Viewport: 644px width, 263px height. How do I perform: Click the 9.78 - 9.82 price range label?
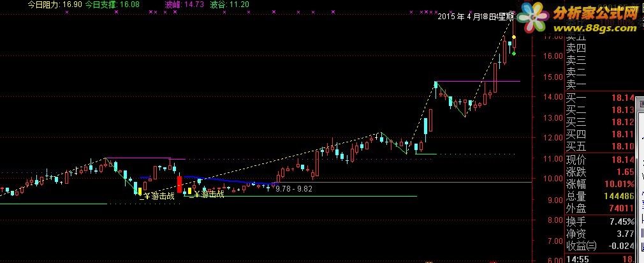[294, 189]
